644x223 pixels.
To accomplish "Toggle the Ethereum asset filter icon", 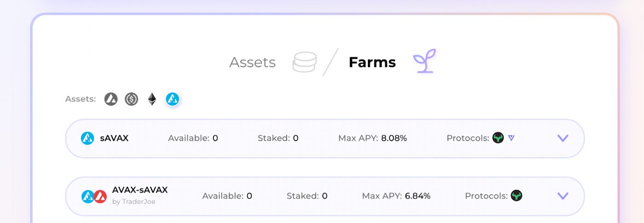I will pyautogui.click(x=152, y=99).
